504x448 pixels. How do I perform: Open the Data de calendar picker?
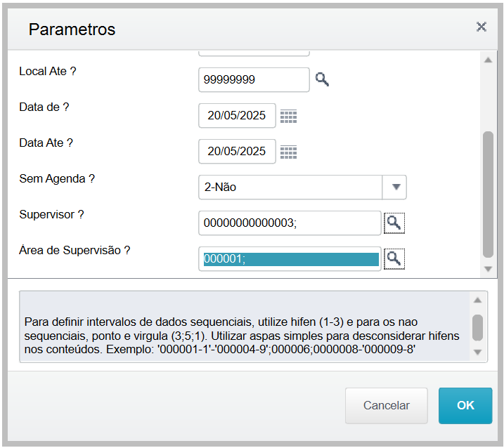(288, 116)
